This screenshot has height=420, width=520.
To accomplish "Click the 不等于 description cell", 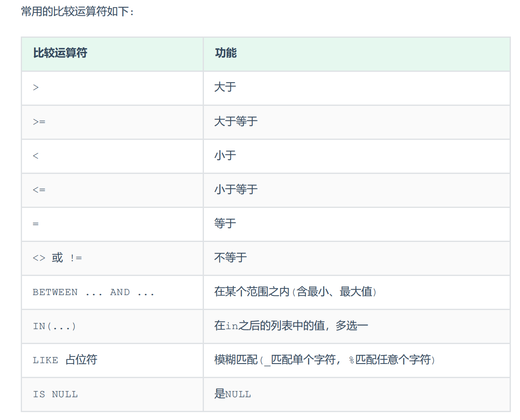I will click(x=357, y=258).
